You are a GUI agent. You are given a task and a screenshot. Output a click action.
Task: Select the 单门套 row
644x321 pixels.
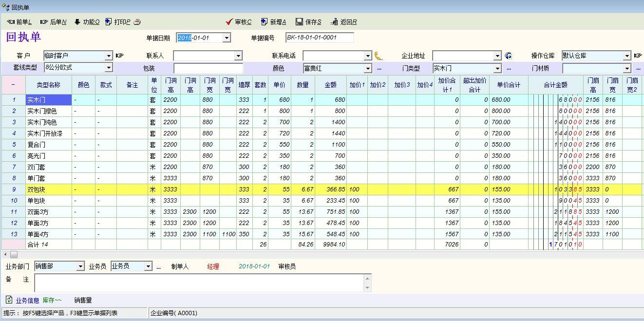tap(322, 178)
